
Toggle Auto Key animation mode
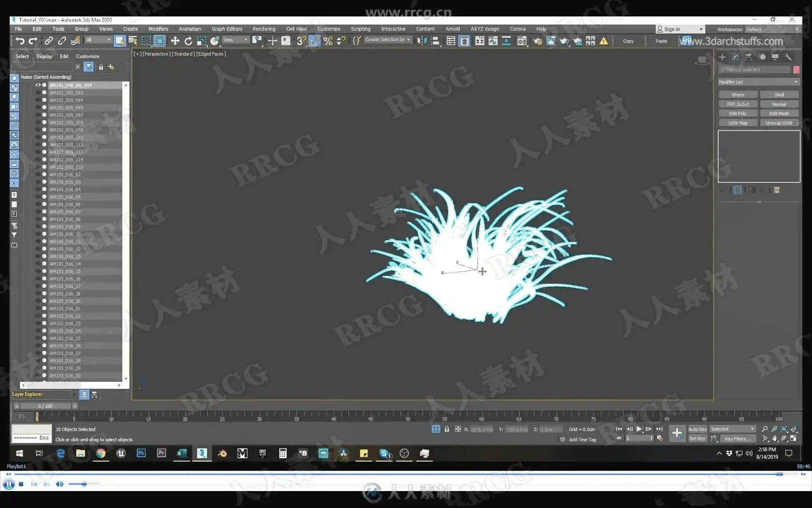click(x=697, y=429)
